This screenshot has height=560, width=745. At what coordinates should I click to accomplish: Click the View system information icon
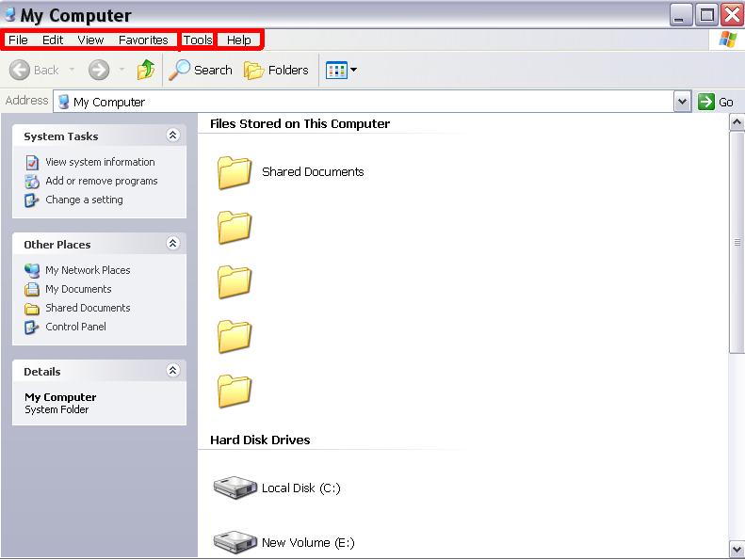(32, 163)
